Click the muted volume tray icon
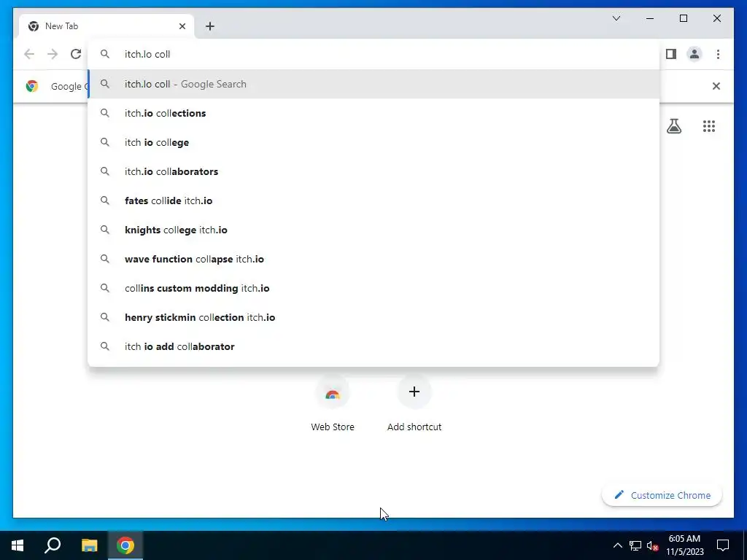The width and height of the screenshot is (747, 560). (x=652, y=545)
